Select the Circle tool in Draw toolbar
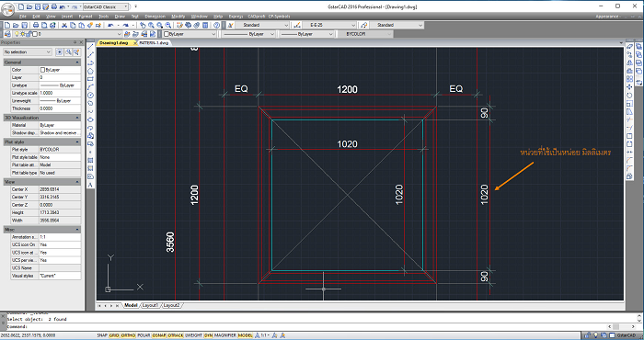This screenshot has height=340, width=644. (x=91, y=96)
